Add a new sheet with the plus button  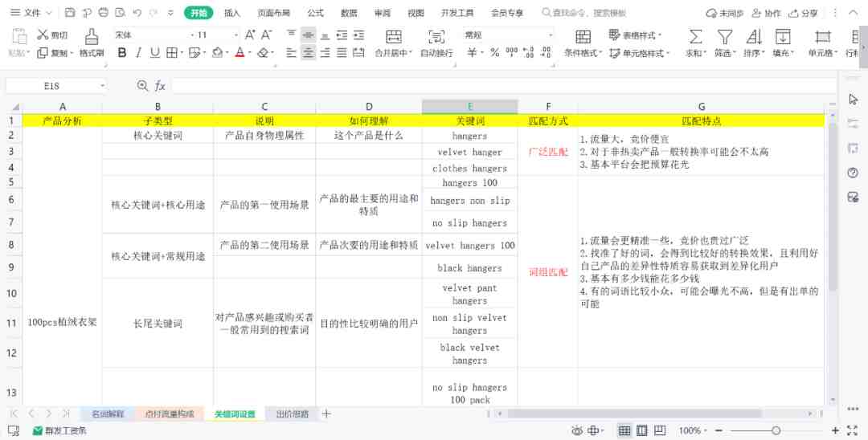(x=326, y=414)
